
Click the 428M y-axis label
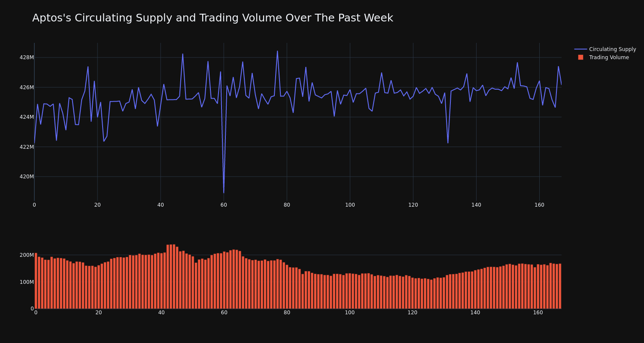[x=27, y=57]
